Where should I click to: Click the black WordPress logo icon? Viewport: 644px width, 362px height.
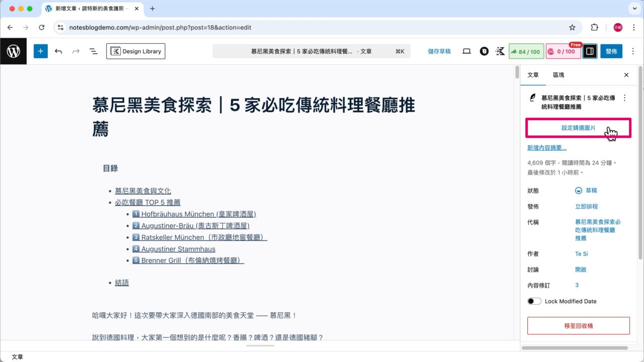pyautogui.click(x=14, y=51)
